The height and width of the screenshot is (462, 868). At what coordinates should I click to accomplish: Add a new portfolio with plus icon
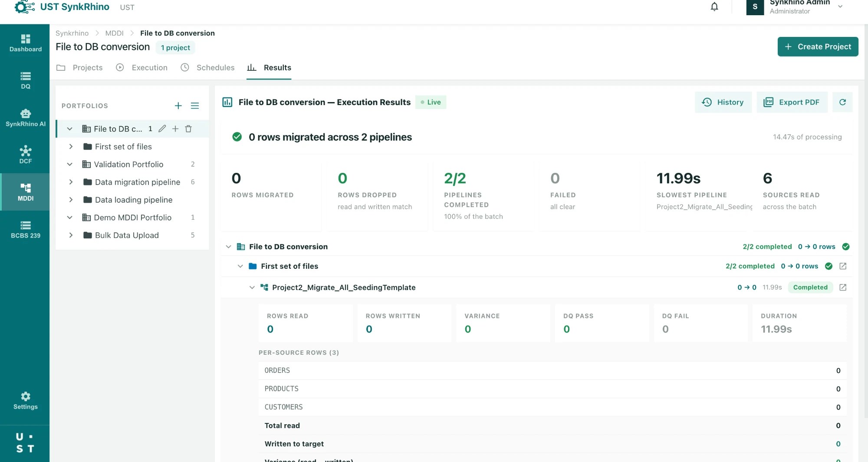[178, 106]
